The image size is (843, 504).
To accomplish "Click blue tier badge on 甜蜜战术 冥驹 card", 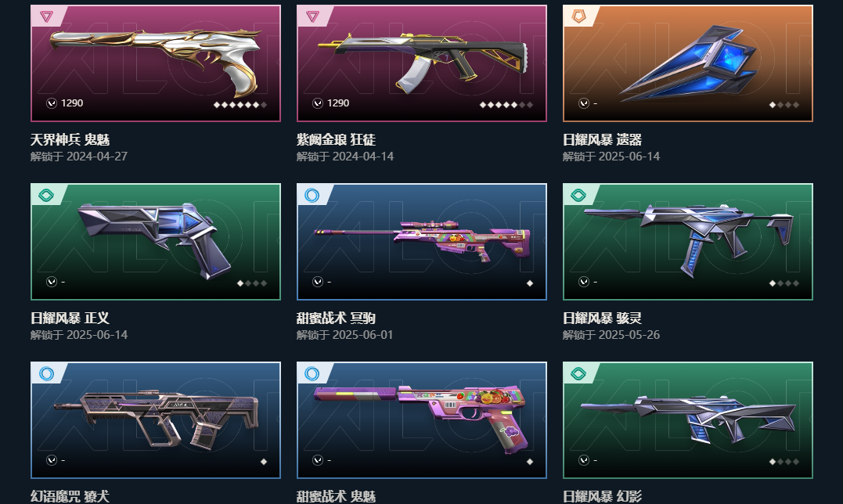I will [312, 195].
